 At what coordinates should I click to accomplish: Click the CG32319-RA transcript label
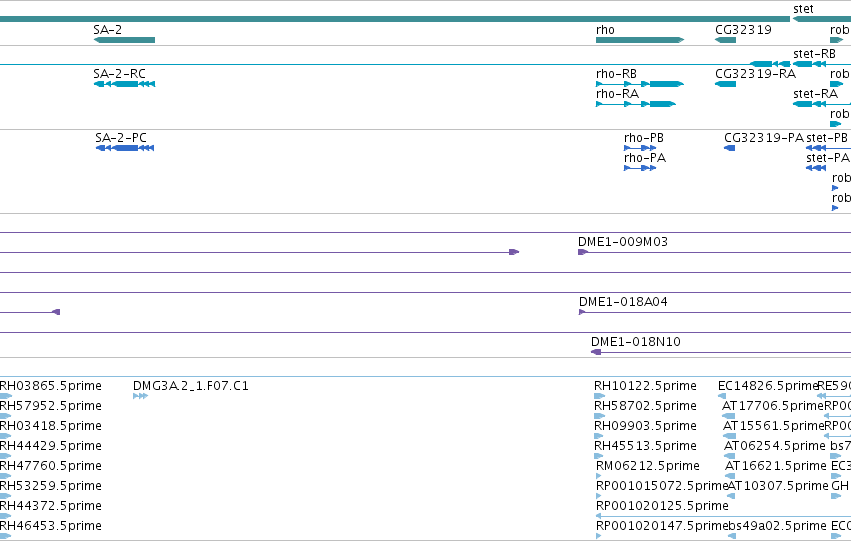[755, 73]
